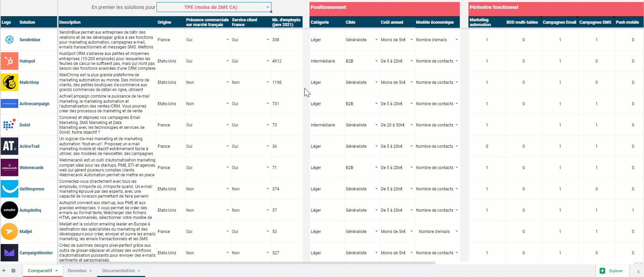Follow the Mailchimp solution link
644x277 pixels.
coord(29,82)
